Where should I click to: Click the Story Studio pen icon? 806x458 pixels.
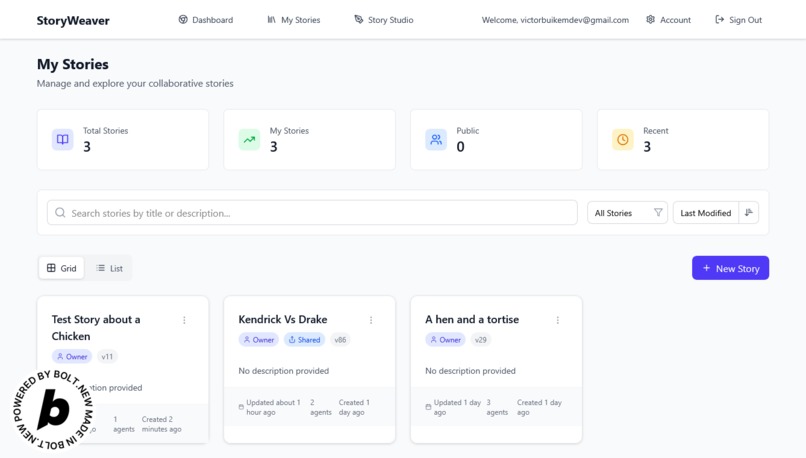click(x=359, y=20)
